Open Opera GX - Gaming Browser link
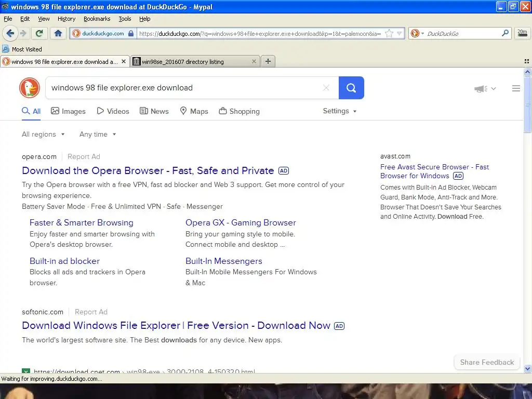The width and height of the screenshot is (532, 399). pos(241,222)
